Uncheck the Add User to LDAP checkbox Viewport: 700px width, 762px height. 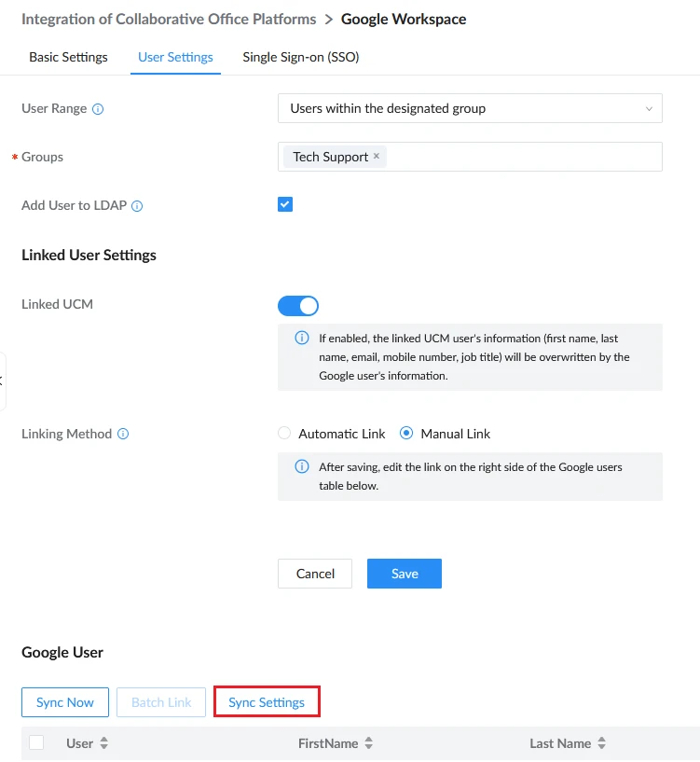coord(285,204)
